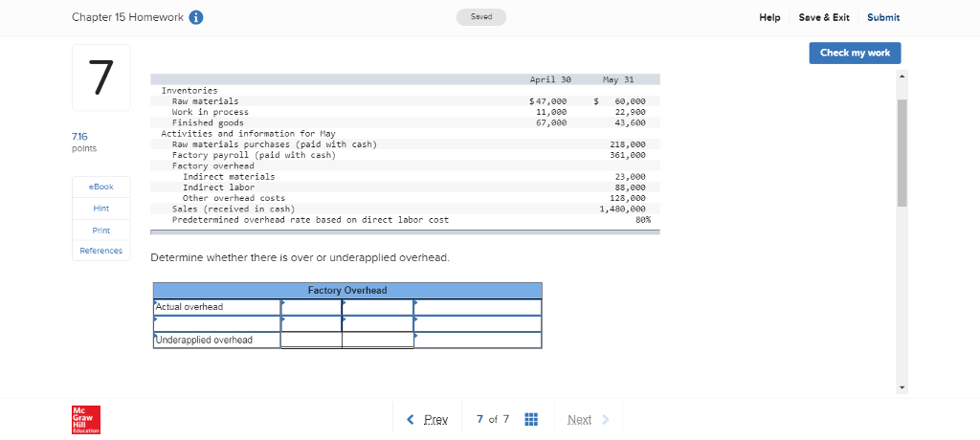Print the question using the Print link
The height and width of the screenshot is (440, 980).
tap(100, 231)
